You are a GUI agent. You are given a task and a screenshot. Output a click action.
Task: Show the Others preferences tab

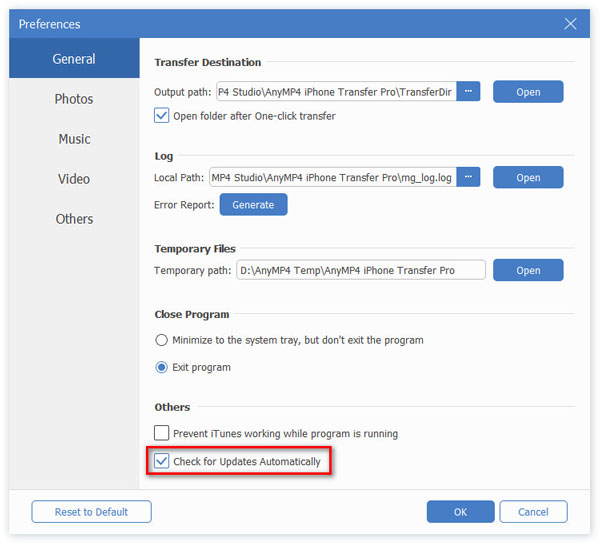(x=74, y=219)
